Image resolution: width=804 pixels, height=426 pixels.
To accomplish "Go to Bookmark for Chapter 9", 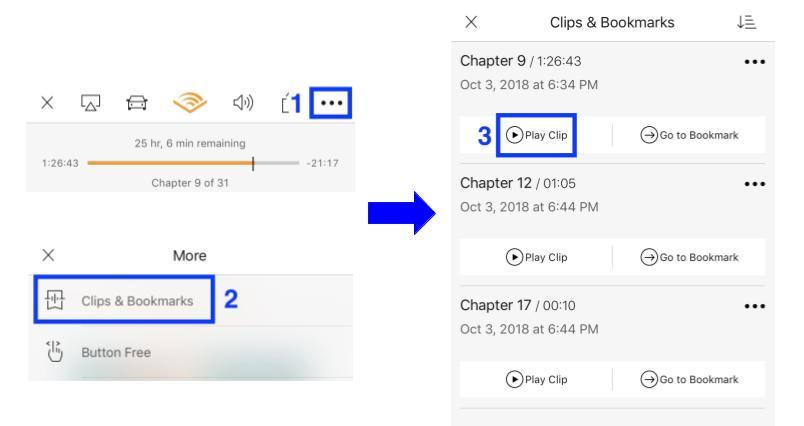I will tap(689, 135).
